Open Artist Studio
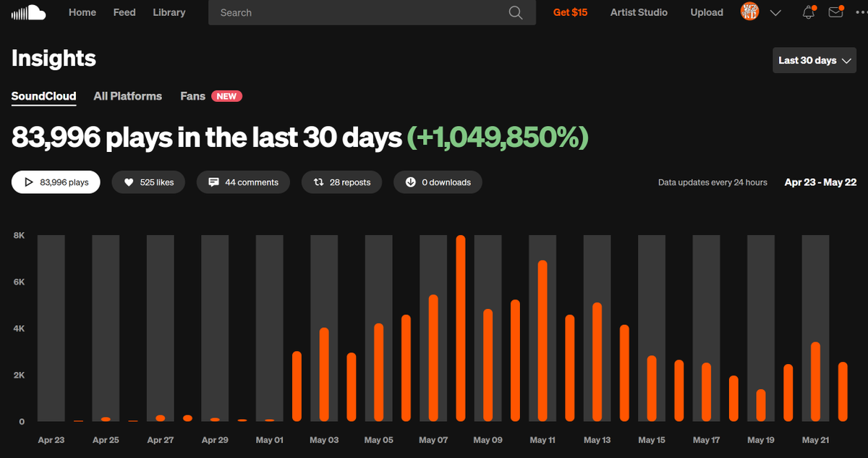The height and width of the screenshot is (458, 868). [639, 12]
